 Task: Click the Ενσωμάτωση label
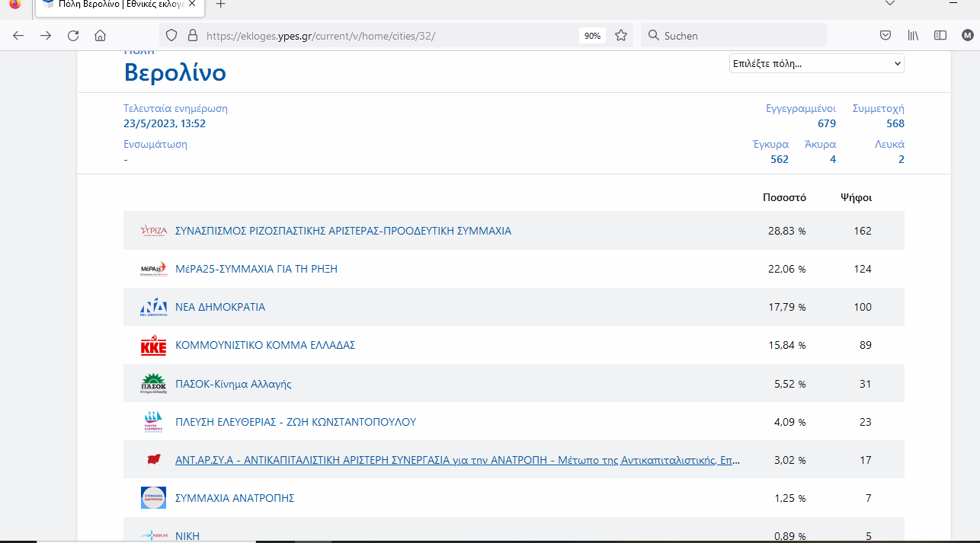click(x=155, y=144)
